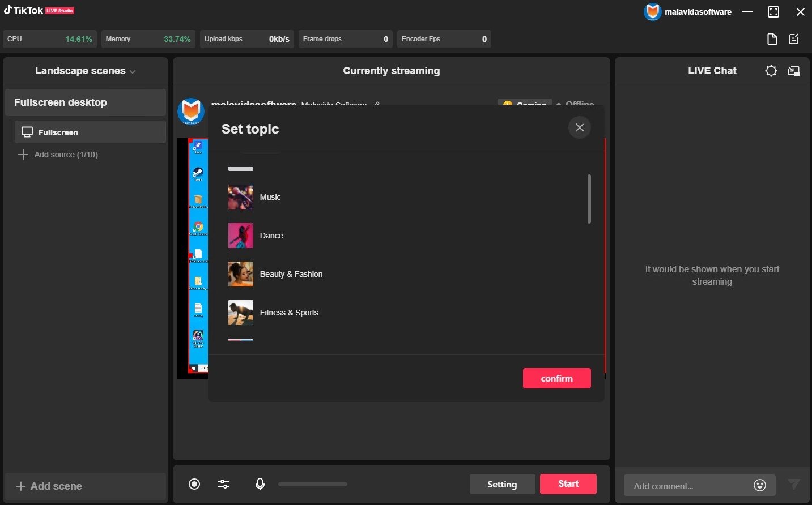This screenshot has height=505, width=812.
Task: Select the Music topic thumbnail
Action: [x=240, y=197]
